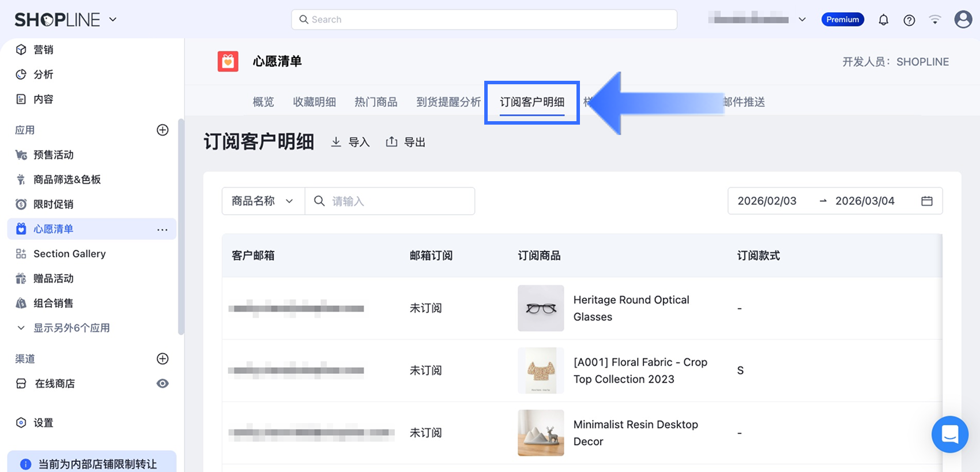This screenshot has height=472, width=980.
Task: Click the 导出 export button
Action: [x=406, y=142]
